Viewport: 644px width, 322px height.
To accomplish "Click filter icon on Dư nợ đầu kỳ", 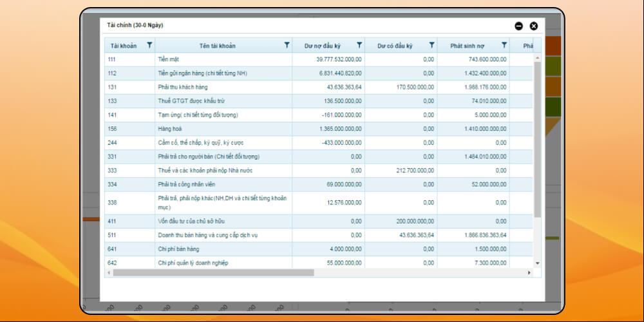I will pyautogui.click(x=359, y=45).
